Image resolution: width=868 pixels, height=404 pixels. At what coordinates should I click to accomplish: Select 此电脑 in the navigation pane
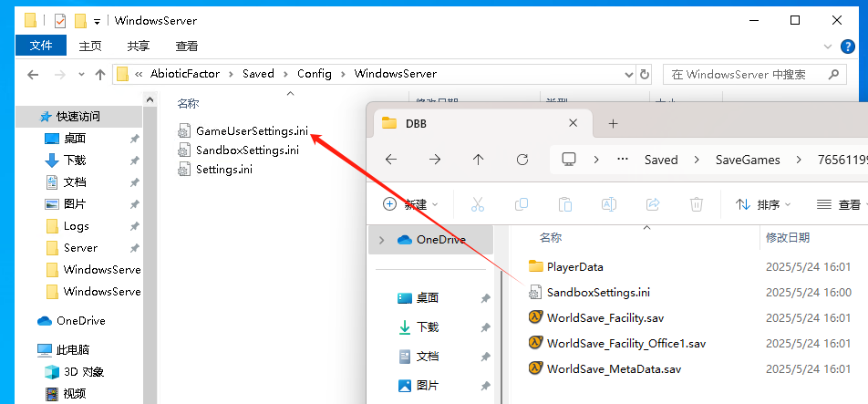click(x=73, y=350)
